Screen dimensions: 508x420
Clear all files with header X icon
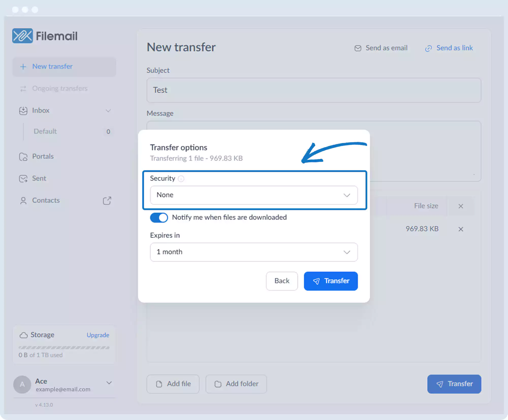[x=461, y=206]
